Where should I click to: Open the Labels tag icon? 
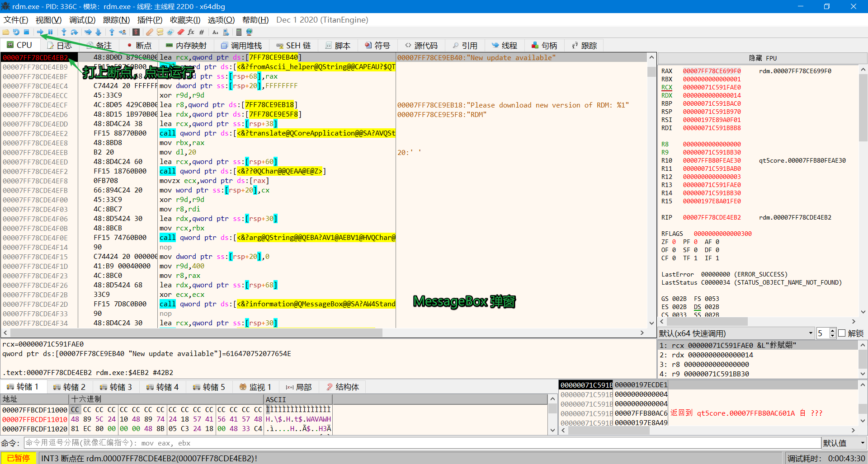coord(170,32)
